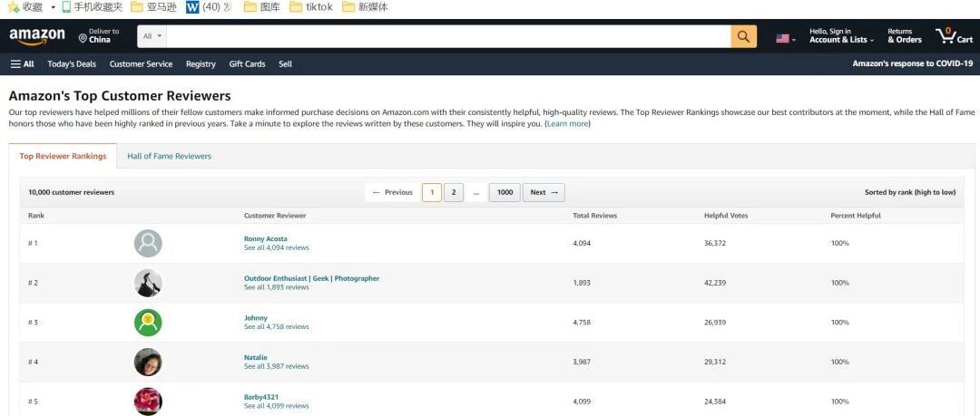Click into the Amazon search field

click(x=448, y=36)
